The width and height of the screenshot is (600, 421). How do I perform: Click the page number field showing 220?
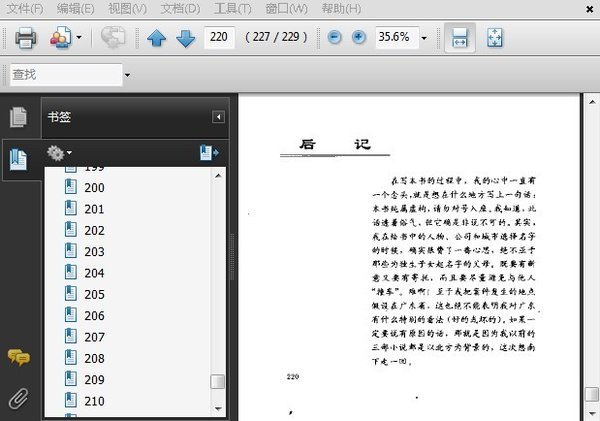pos(219,37)
